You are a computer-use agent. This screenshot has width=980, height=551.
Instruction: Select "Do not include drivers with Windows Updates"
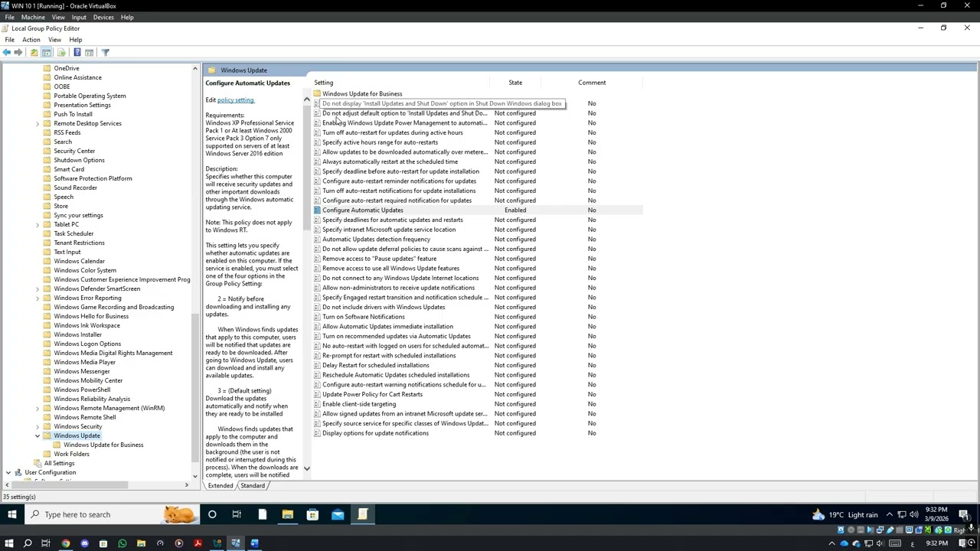tap(384, 308)
